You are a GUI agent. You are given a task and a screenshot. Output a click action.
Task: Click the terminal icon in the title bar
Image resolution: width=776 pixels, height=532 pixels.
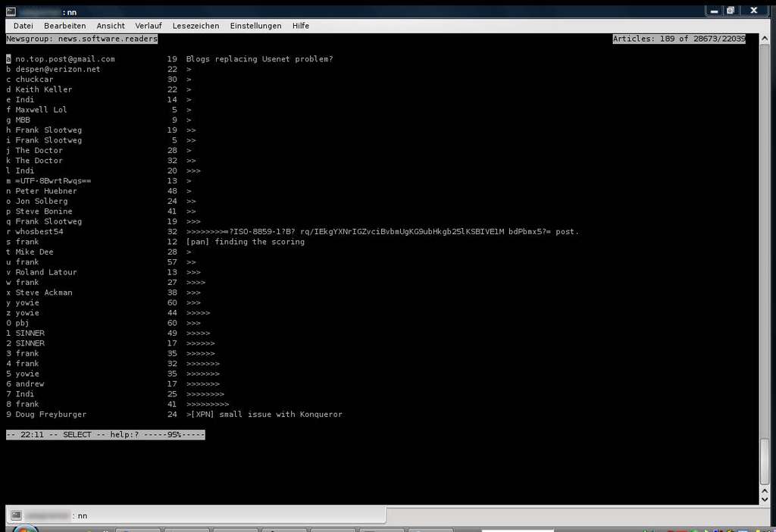(11, 11)
